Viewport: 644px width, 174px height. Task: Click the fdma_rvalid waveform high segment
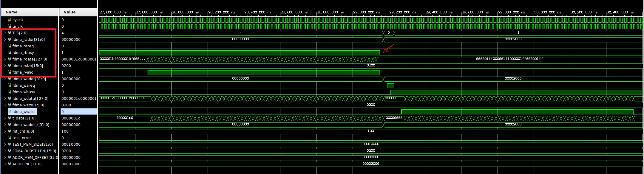coord(264,72)
